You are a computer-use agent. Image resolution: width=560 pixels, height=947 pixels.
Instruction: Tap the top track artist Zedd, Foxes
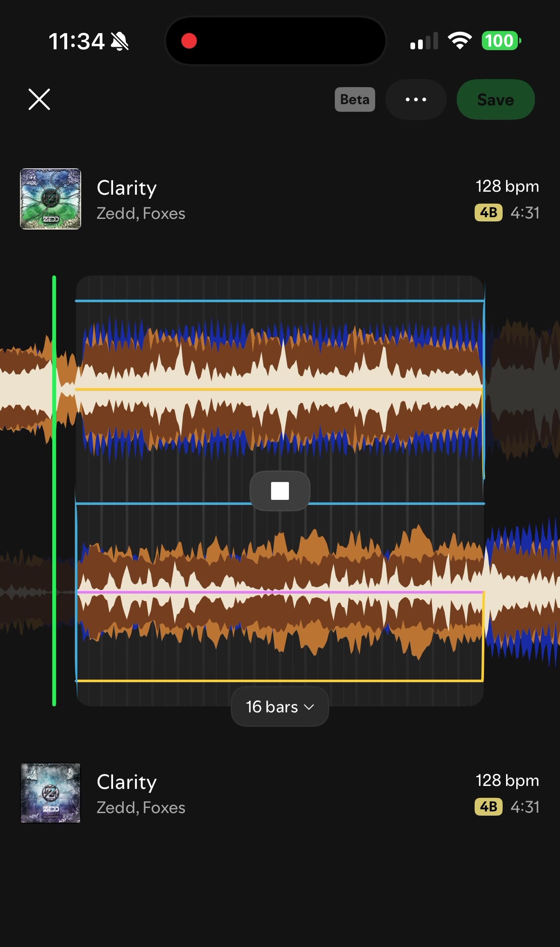click(141, 213)
